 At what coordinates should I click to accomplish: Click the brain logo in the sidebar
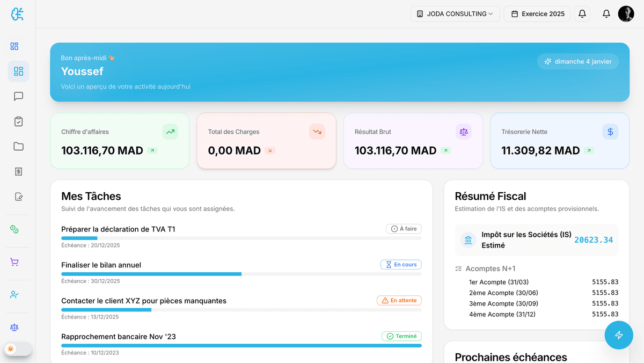point(18,14)
